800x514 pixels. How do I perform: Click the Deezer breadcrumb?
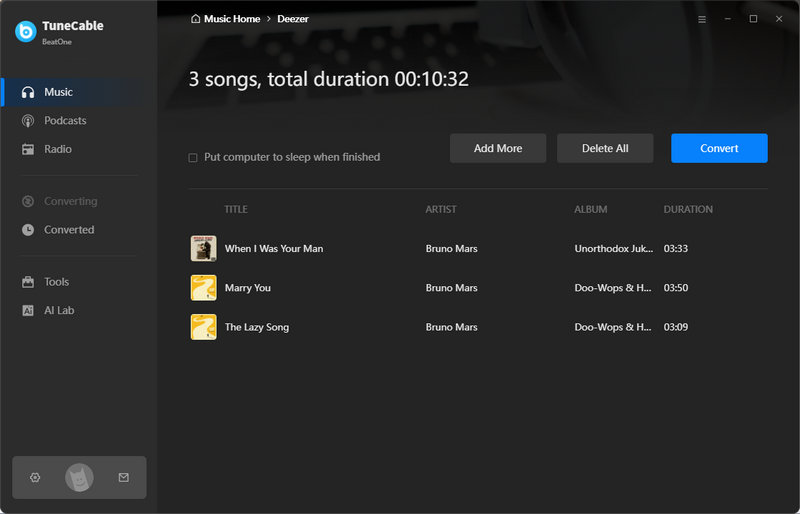(x=293, y=19)
